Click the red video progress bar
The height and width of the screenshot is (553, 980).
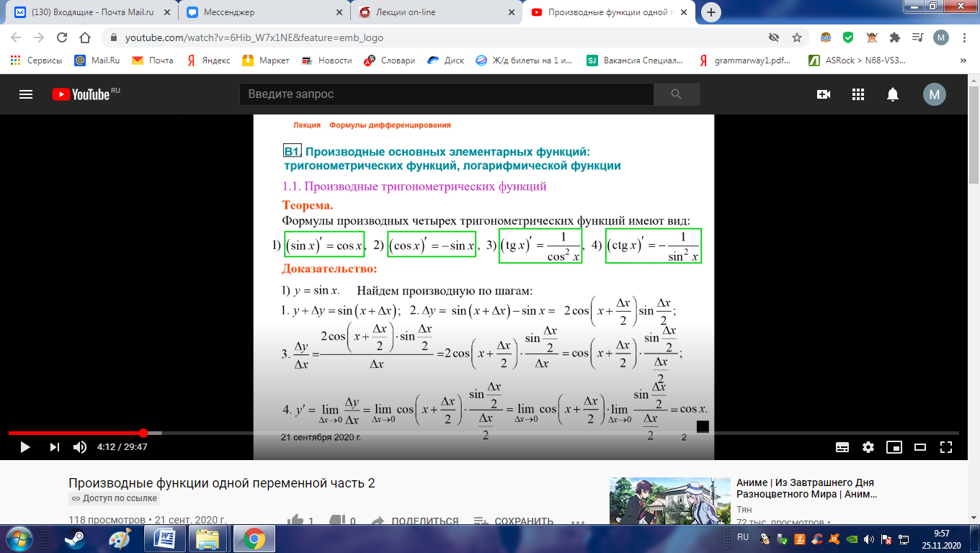click(x=76, y=433)
